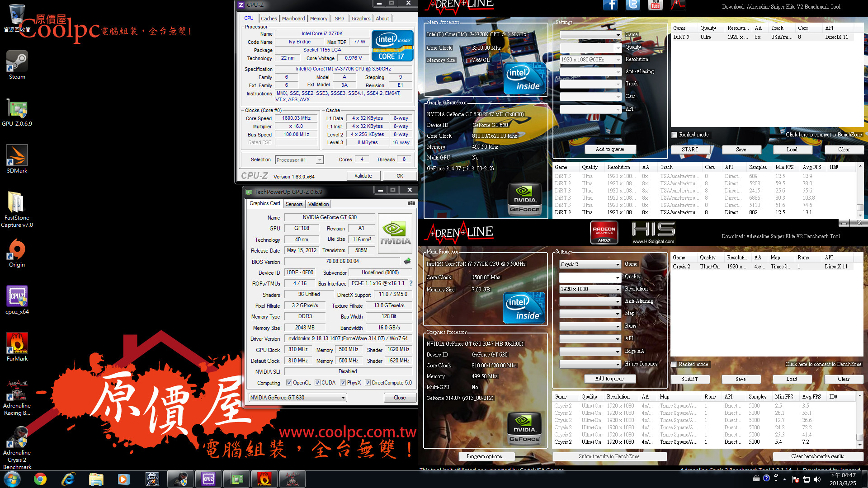This screenshot has height=488, width=868.
Task: Switch to the SPD tab in CPU-Z
Action: (x=340, y=19)
